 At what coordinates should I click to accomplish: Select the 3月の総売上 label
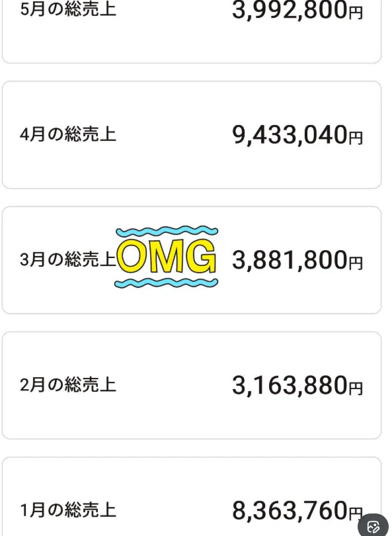pos(68,259)
